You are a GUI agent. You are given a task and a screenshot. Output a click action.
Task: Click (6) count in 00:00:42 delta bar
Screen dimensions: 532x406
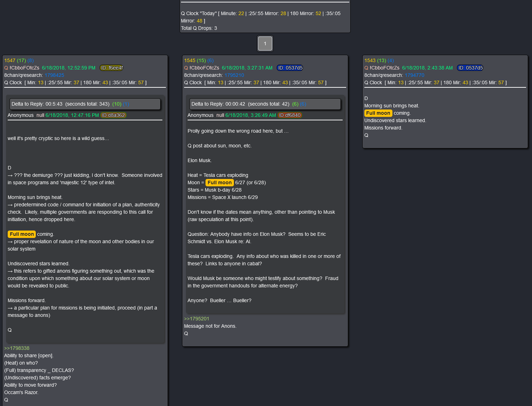pos(295,104)
